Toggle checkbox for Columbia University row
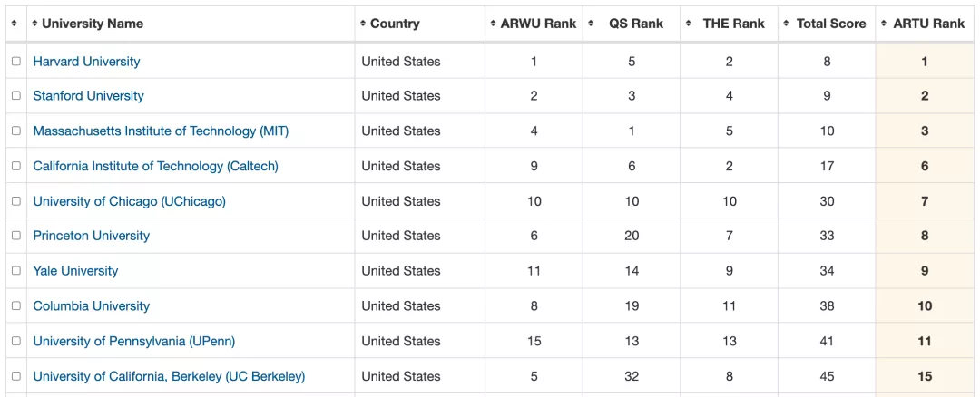 [x=16, y=305]
